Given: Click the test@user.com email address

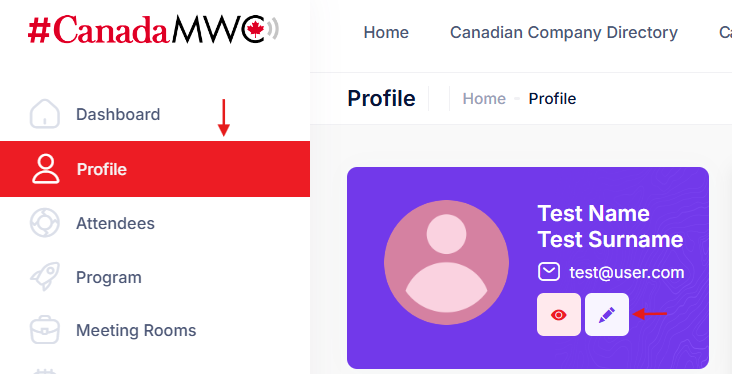Looking at the screenshot, I should pos(626,272).
